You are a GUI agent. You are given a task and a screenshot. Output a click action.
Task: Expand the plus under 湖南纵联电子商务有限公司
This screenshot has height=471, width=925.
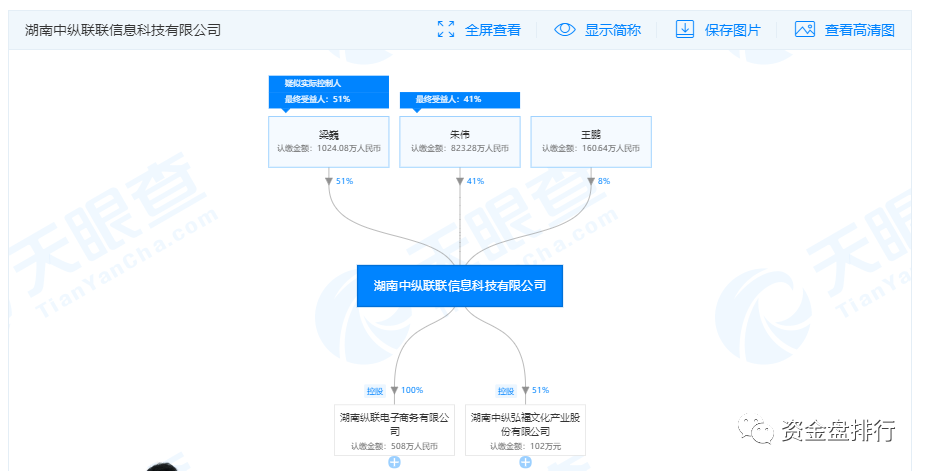pyautogui.click(x=395, y=463)
